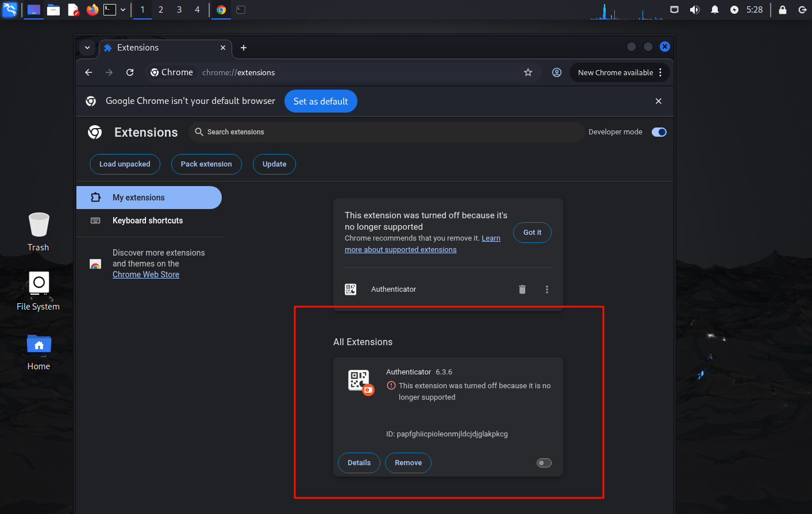
Task: Close the Extensions tab
Action: tap(223, 48)
